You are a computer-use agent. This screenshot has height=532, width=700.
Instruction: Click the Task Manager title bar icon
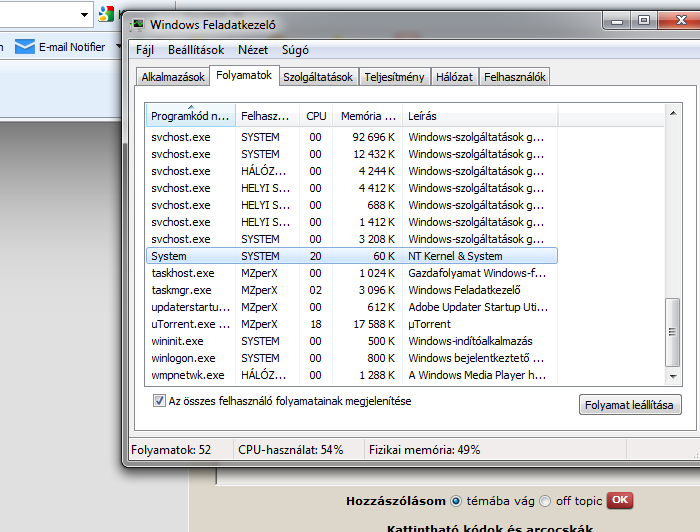click(x=137, y=25)
